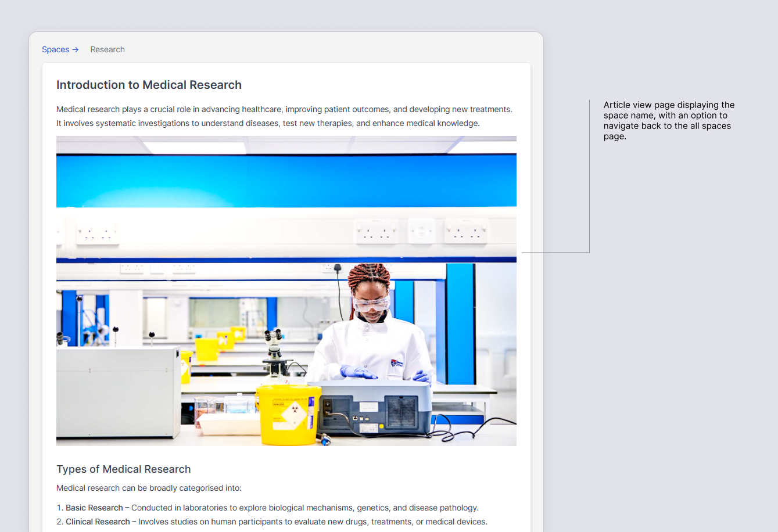Select the annotation text beside the article
This screenshot has height=532, width=778.
[669, 120]
